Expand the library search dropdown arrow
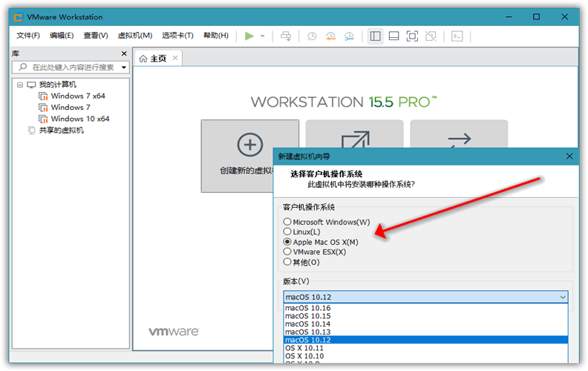This screenshot has width=588, height=371. [x=124, y=68]
